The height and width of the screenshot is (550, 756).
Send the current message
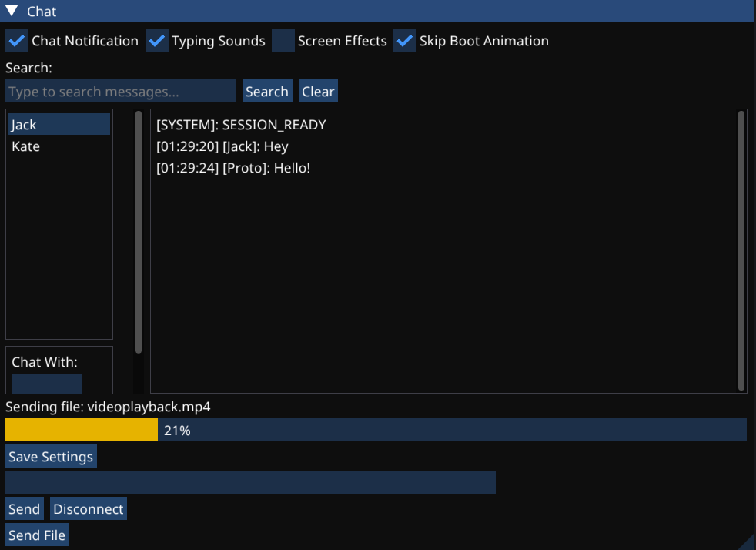coord(24,508)
